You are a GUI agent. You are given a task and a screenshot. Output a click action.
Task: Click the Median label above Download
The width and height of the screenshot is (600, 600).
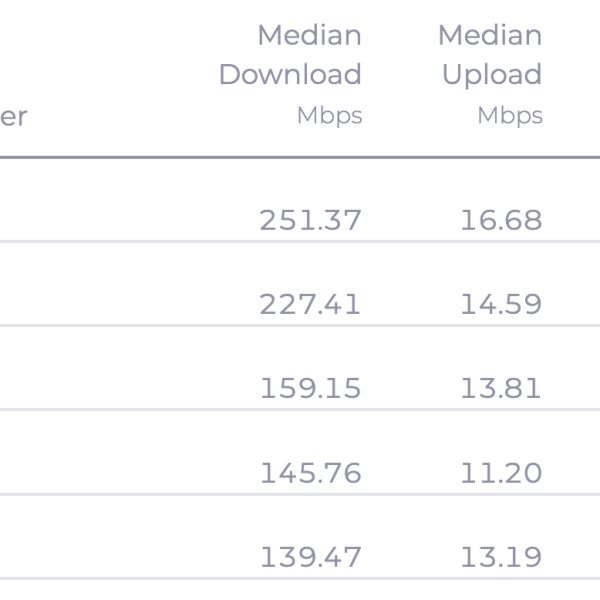(309, 36)
